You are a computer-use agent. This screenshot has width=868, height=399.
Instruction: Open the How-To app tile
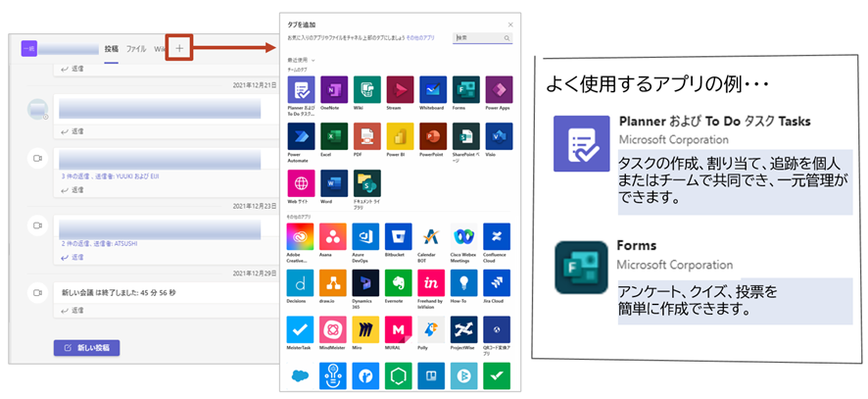(x=464, y=283)
